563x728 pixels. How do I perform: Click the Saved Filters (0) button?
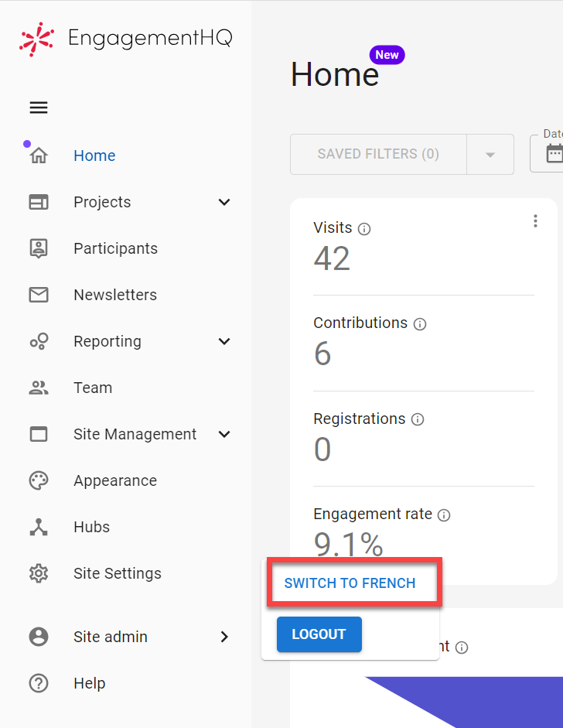point(378,155)
